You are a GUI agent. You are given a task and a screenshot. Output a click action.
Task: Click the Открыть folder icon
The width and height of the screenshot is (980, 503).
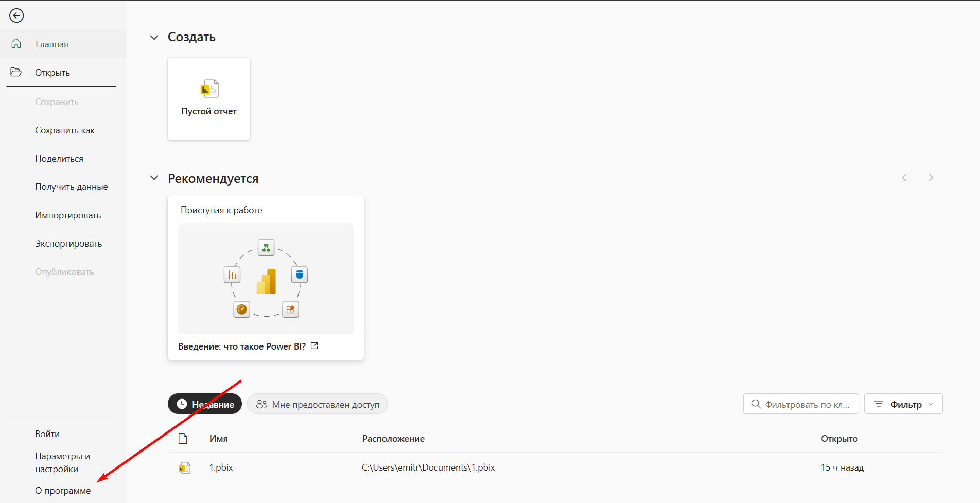pos(16,72)
